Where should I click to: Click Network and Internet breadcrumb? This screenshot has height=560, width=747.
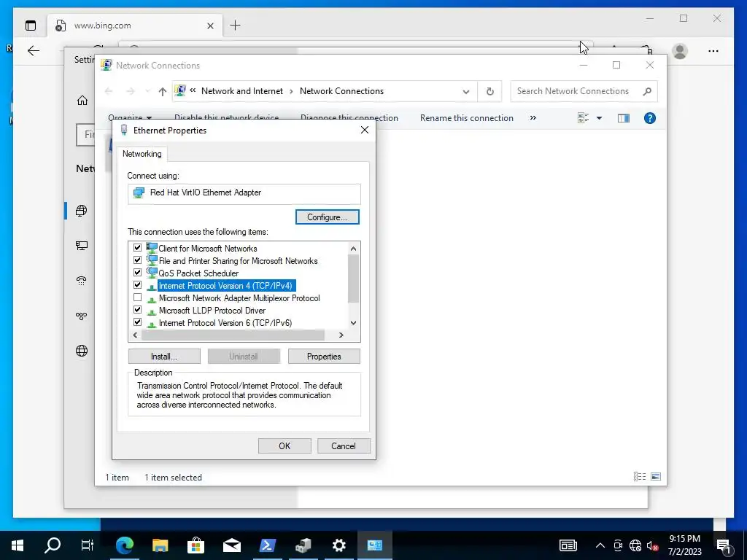(x=242, y=91)
